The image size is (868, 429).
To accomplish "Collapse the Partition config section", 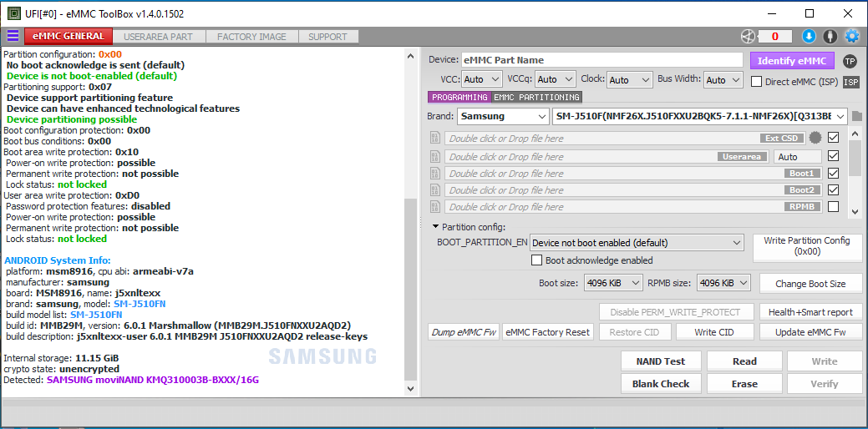I will [x=436, y=227].
